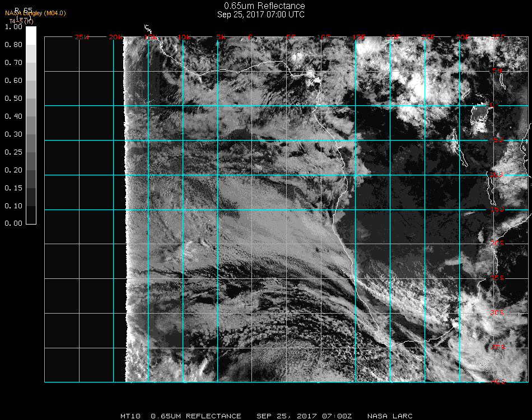Click the 15W longitude label

[x=151, y=37]
